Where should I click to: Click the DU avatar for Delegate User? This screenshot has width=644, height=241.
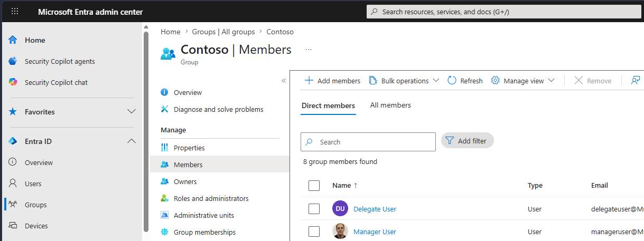tap(340, 208)
